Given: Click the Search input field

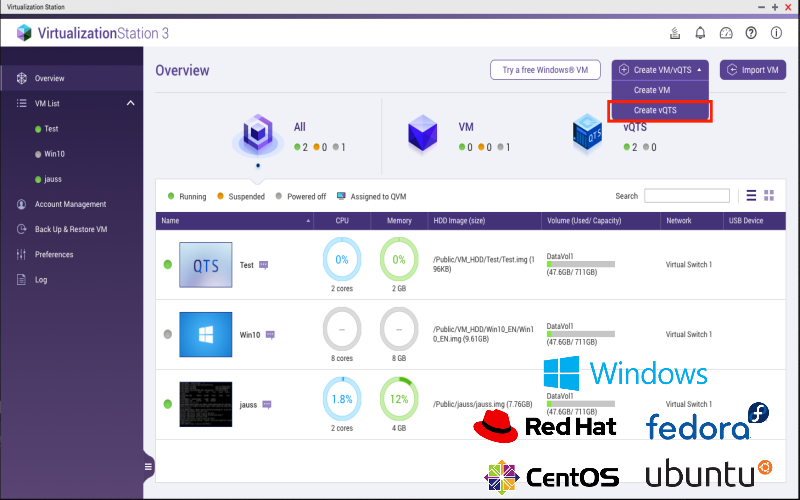Looking at the screenshot, I should pyautogui.click(x=687, y=196).
